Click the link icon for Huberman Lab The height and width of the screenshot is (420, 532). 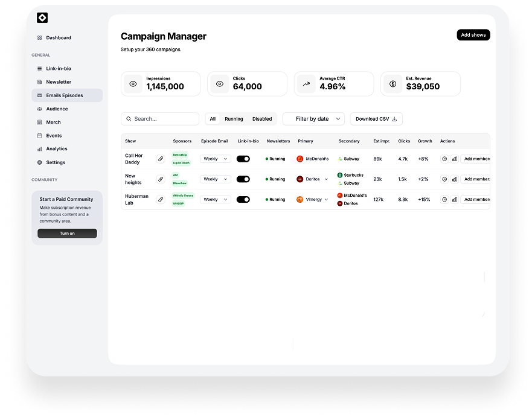coord(161,199)
